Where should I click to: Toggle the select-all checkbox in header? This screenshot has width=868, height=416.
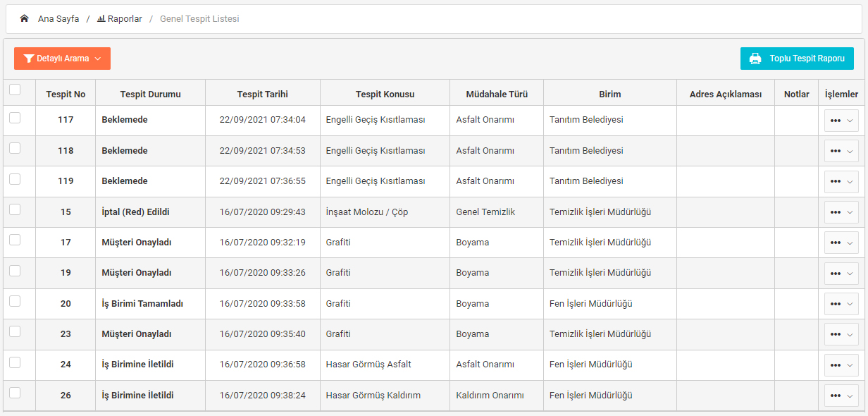[15, 90]
